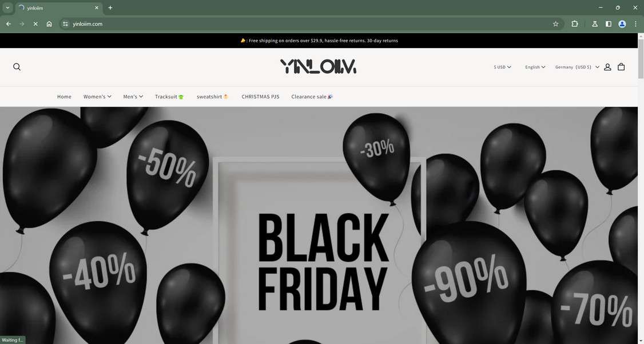Viewport: 644px width, 344px height.
Task: Expand the Women's menu
Action: [97, 97]
